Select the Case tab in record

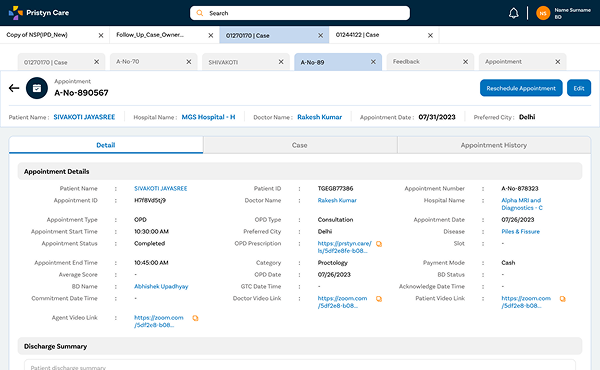tap(300, 145)
